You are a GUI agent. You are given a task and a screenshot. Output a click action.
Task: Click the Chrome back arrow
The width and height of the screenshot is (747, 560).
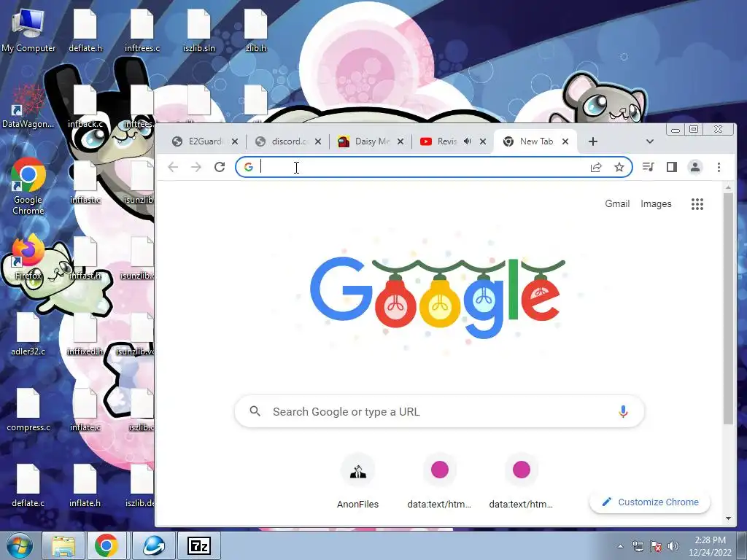click(x=173, y=167)
